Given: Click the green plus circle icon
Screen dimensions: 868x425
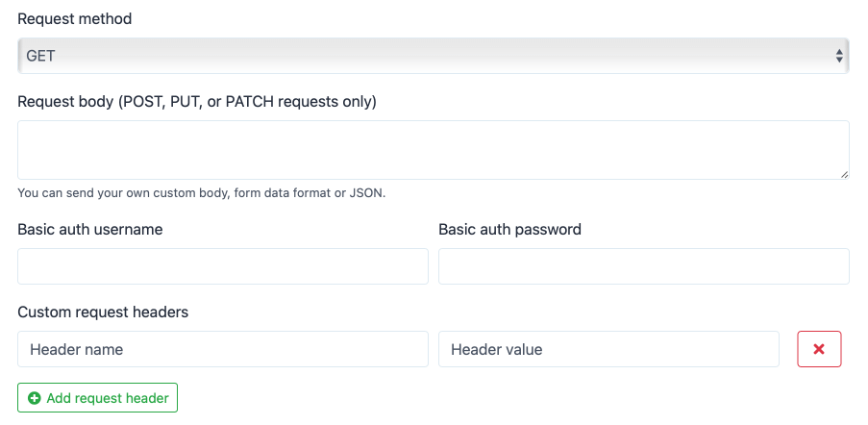Looking at the screenshot, I should [x=35, y=398].
